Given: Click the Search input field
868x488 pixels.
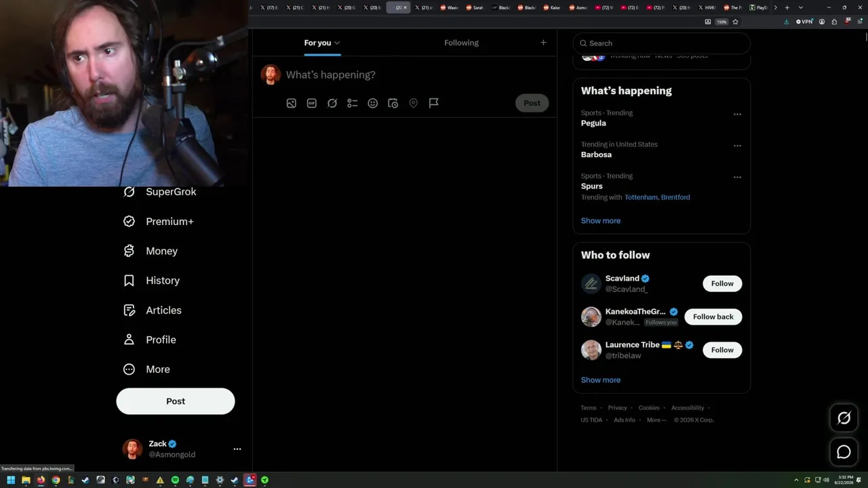Looking at the screenshot, I should 662,43.
